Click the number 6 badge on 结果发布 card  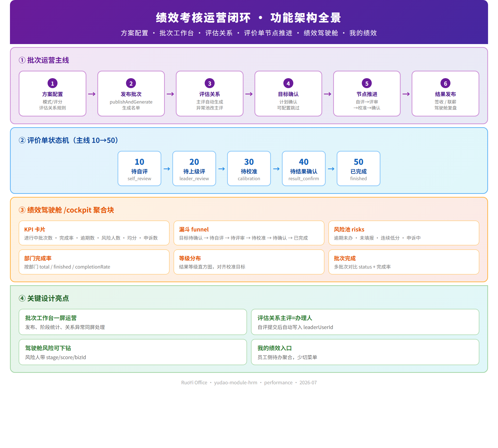tap(445, 83)
